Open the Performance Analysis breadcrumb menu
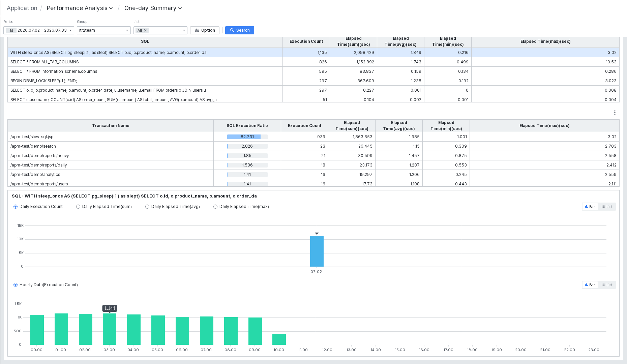 coord(80,8)
